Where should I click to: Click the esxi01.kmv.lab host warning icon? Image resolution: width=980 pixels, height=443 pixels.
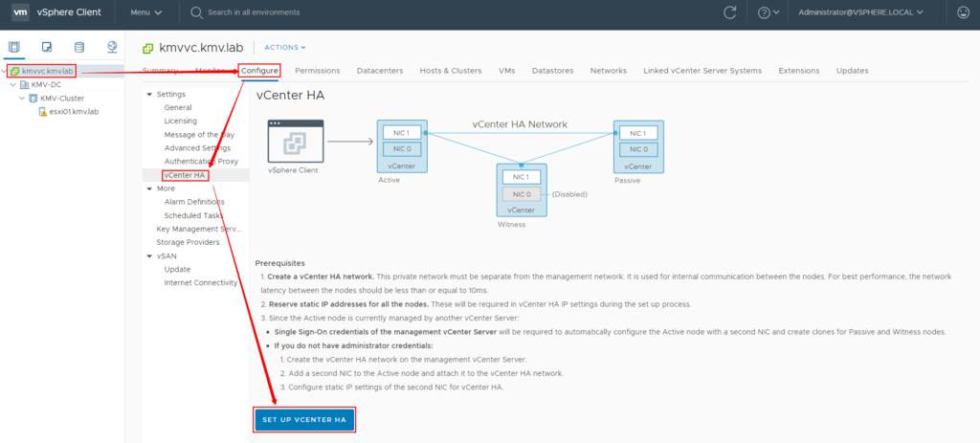pos(42,112)
